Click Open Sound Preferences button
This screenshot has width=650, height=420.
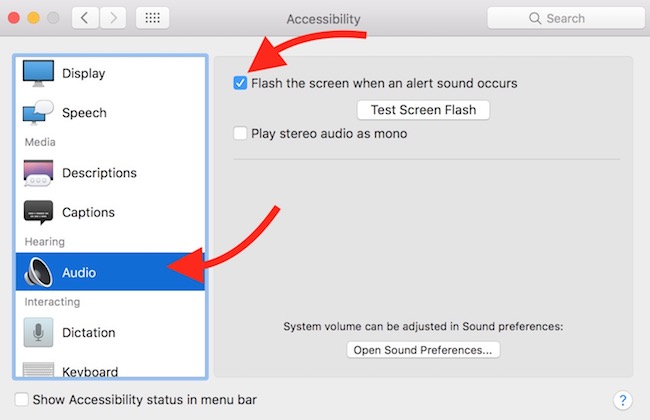point(423,350)
